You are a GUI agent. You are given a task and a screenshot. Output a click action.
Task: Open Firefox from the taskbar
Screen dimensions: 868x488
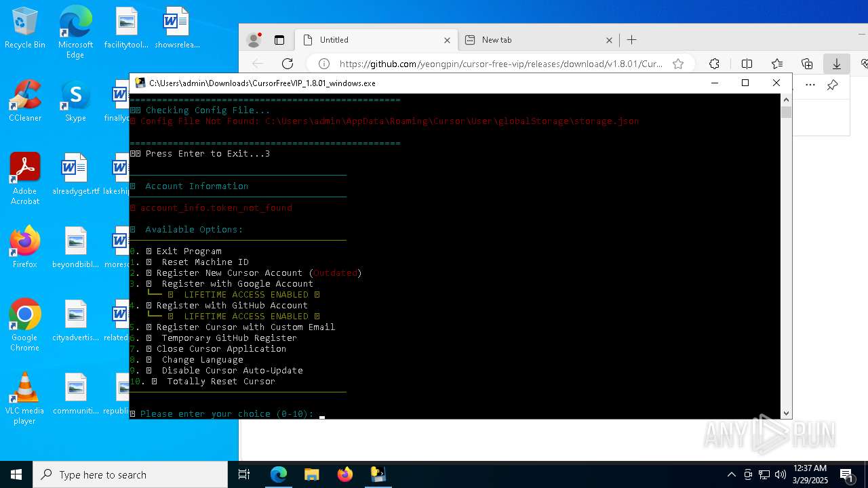(345, 474)
